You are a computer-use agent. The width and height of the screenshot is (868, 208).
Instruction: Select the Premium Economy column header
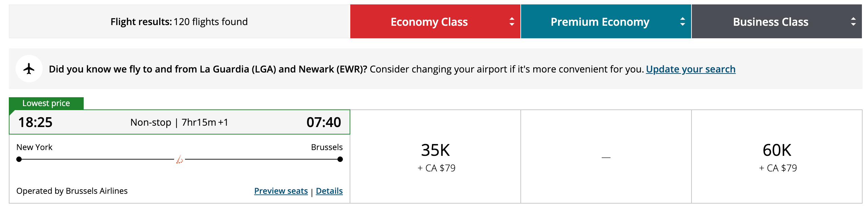[600, 22]
